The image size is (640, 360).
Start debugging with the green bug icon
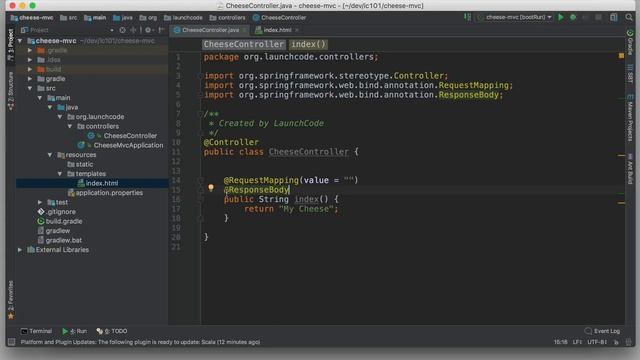click(573, 17)
